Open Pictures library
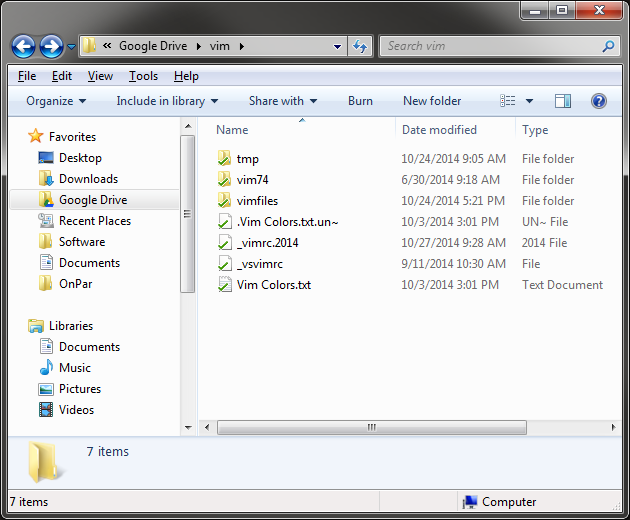The width and height of the screenshot is (630, 520). click(x=80, y=389)
